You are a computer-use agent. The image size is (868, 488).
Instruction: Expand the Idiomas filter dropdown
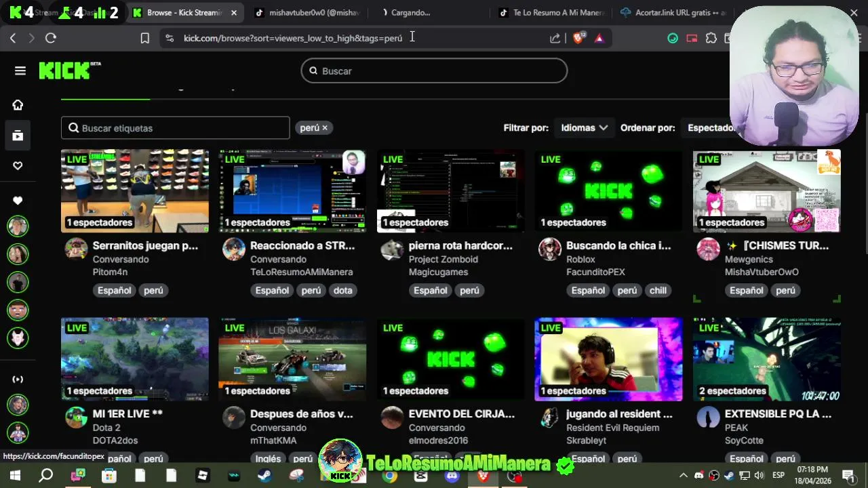click(x=584, y=127)
